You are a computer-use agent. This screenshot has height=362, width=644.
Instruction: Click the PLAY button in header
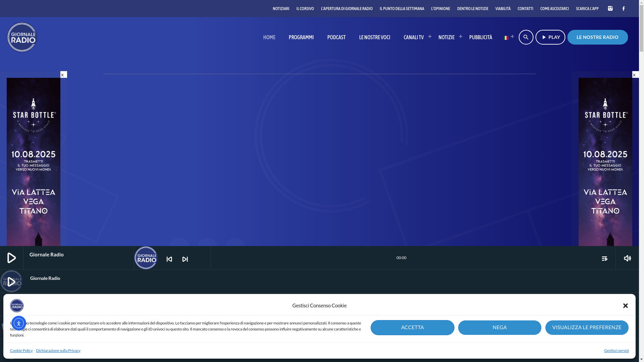[550, 37]
